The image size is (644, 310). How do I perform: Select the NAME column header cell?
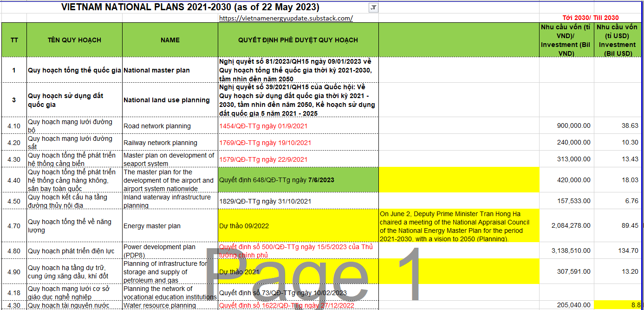(170, 40)
